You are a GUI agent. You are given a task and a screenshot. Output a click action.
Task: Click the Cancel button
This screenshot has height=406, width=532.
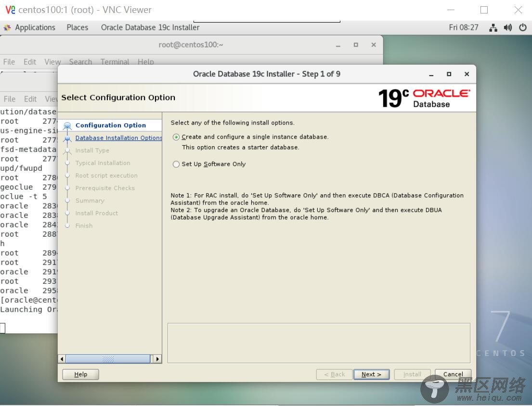click(453, 374)
